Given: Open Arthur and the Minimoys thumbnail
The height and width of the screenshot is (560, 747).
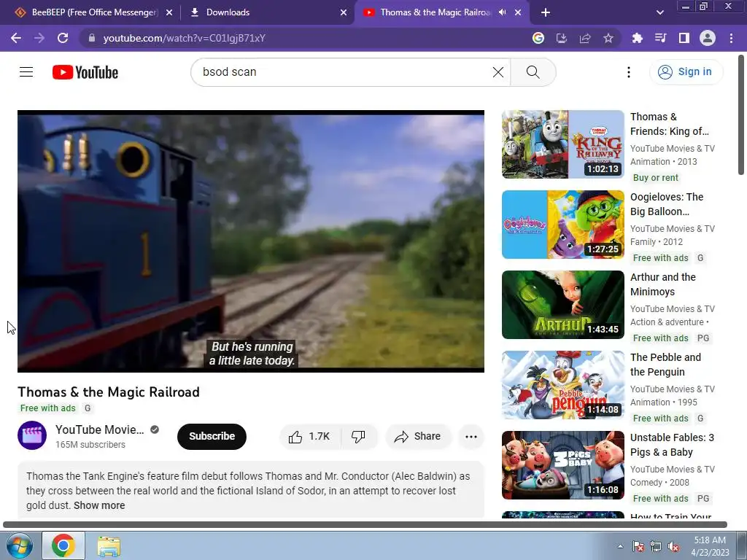Looking at the screenshot, I should pos(562,305).
